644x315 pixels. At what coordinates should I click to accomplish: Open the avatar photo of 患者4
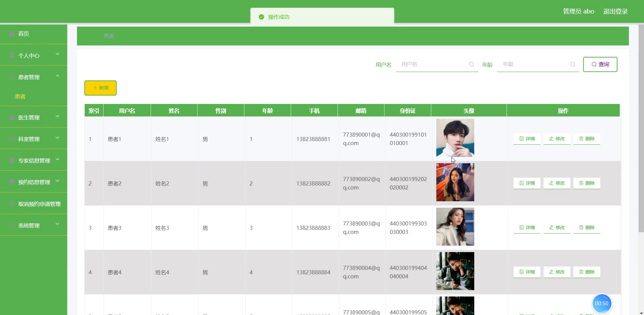[x=455, y=271]
